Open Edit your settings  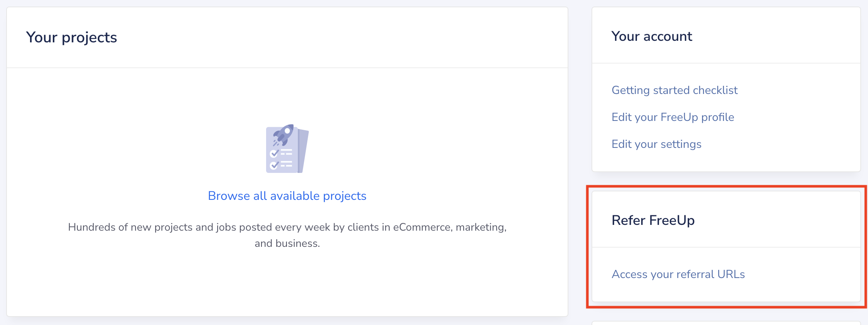657,144
